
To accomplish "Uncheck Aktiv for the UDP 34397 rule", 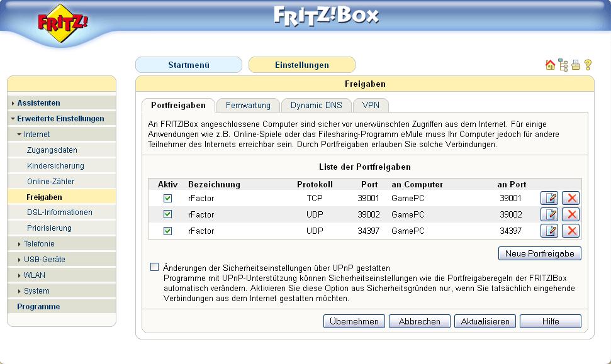I will tap(167, 231).
